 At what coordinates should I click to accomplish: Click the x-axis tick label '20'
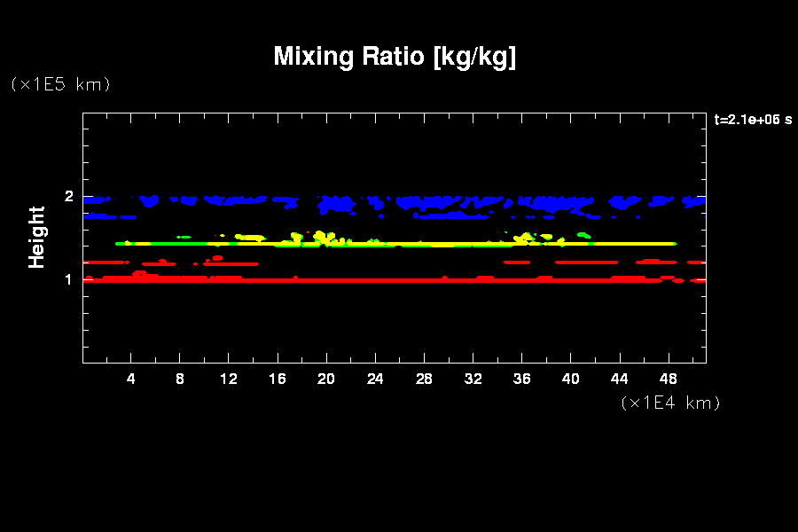click(x=326, y=379)
